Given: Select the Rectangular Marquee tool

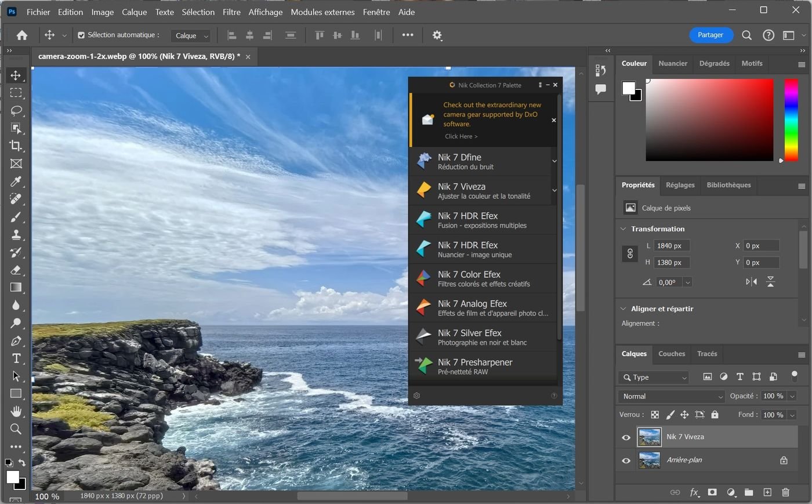Looking at the screenshot, I should point(16,93).
